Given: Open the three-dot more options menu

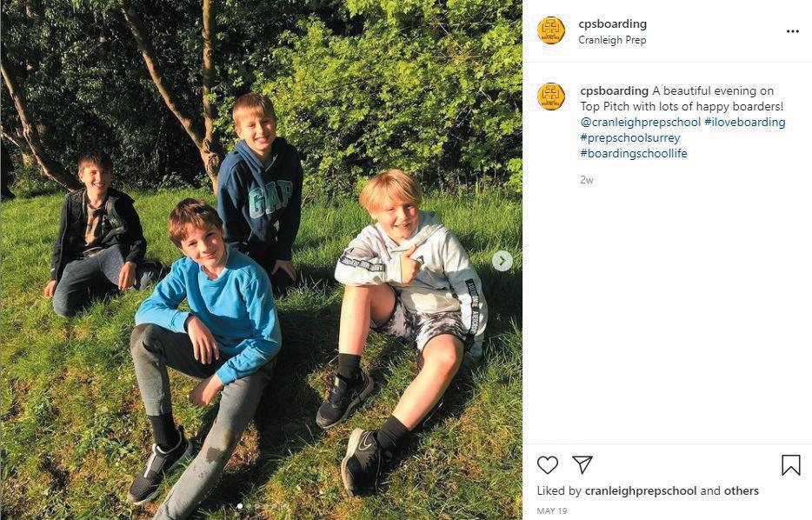Looking at the screenshot, I should pyautogui.click(x=792, y=31).
